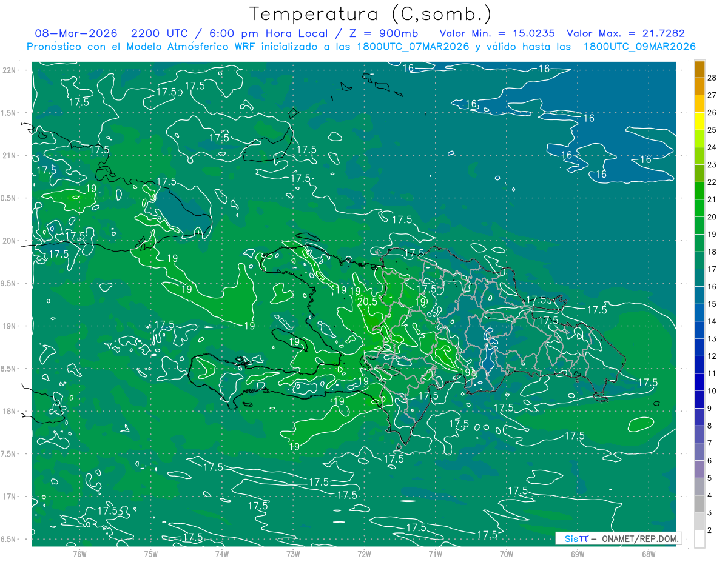Click the '74W' longitude axis label
The width and height of the screenshot is (728, 562).
pos(222,554)
